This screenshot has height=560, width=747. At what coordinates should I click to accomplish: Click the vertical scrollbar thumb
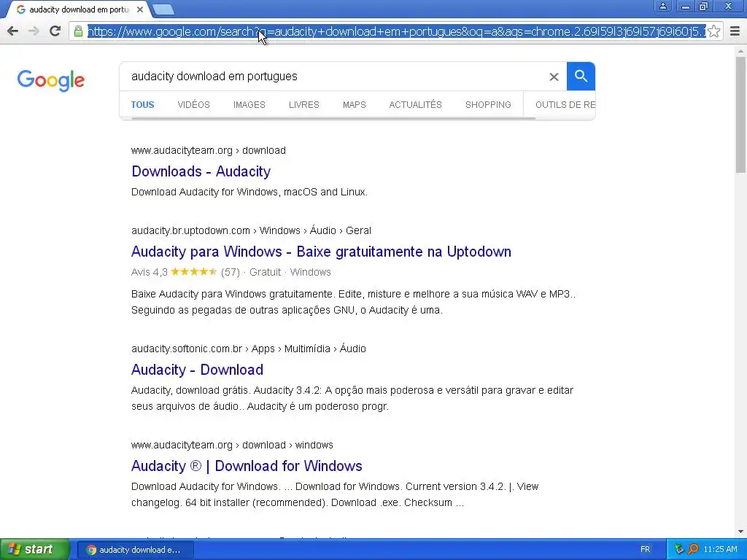click(x=740, y=114)
